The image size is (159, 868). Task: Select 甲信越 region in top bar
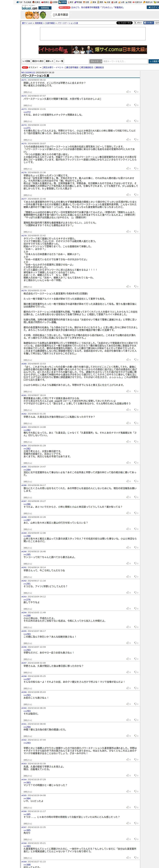coord(78,2)
